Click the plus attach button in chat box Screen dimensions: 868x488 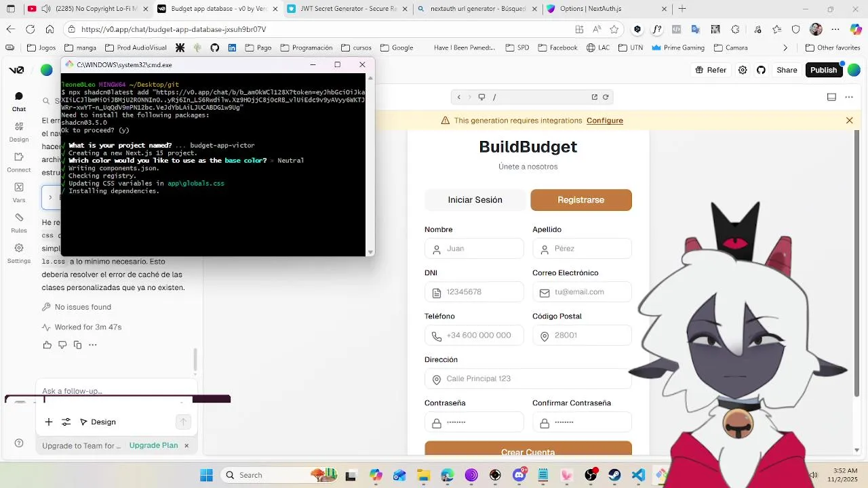click(49, 422)
